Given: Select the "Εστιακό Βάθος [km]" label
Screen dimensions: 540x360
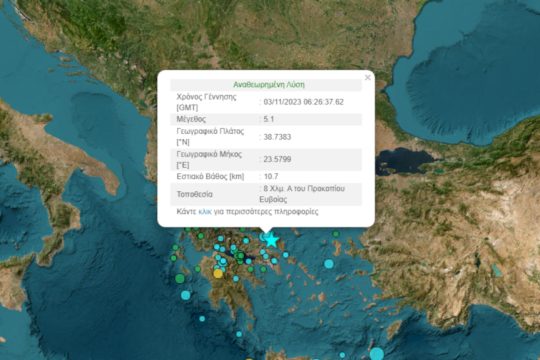Looking at the screenshot, I should [x=210, y=177].
